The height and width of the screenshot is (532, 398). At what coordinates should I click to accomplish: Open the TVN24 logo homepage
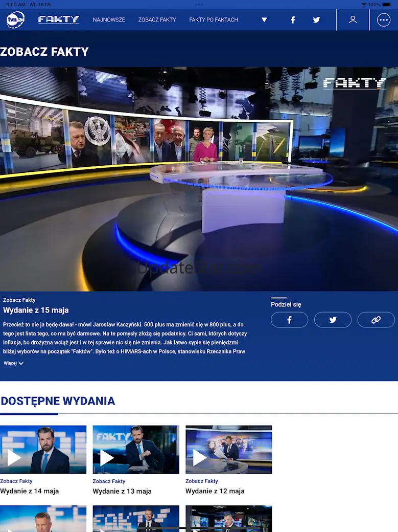click(15, 20)
